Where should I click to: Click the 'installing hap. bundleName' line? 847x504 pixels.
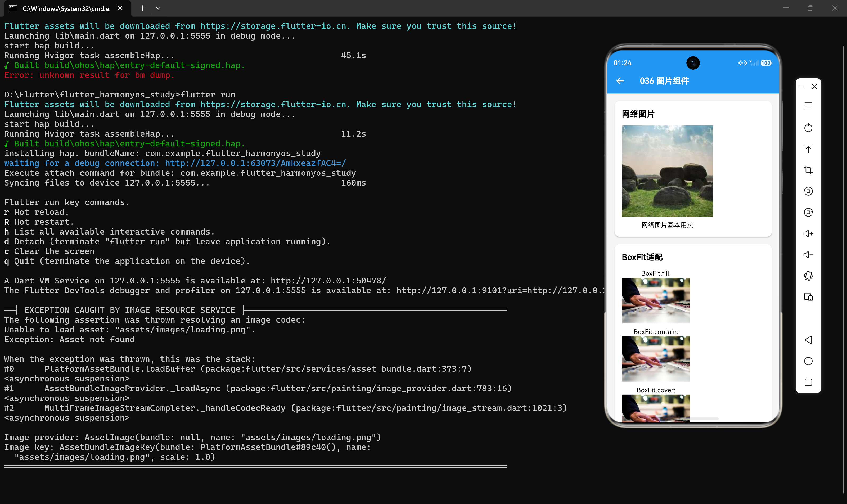(x=162, y=154)
